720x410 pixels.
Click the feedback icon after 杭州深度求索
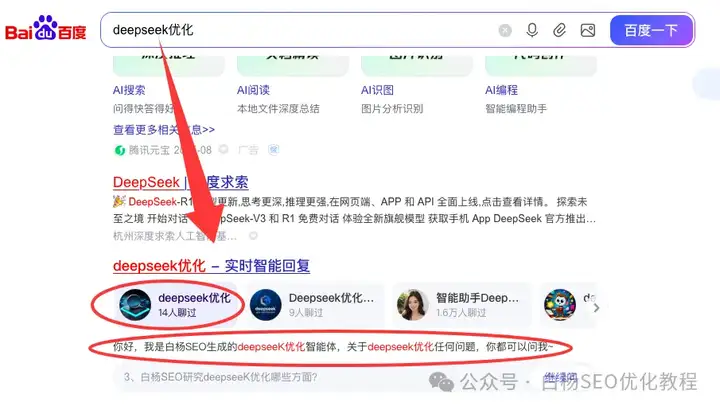(253, 236)
